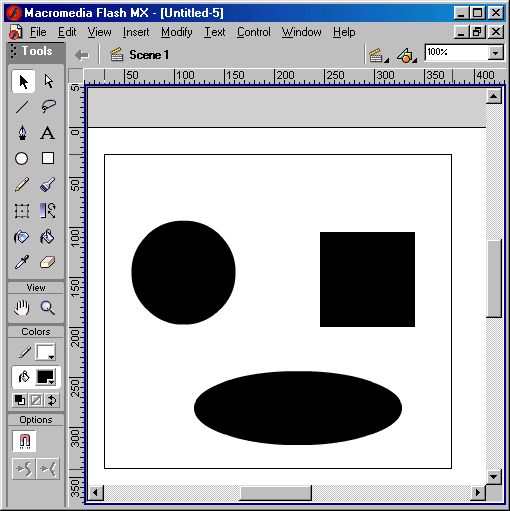Screen dimensions: 510x511
Task: Select the Eraser tool
Action: point(48,262)
